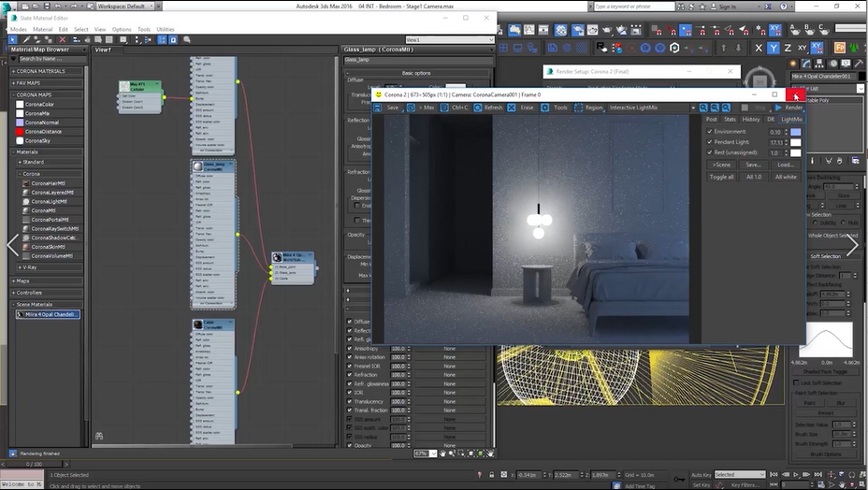Click the Forest Pack FP toolbar icon
This screenshot has height=490, width=868.
pyautogui.click(x=840, y=48)
